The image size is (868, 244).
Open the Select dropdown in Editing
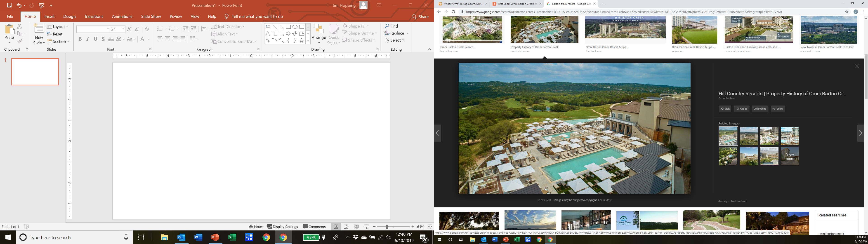394,40
